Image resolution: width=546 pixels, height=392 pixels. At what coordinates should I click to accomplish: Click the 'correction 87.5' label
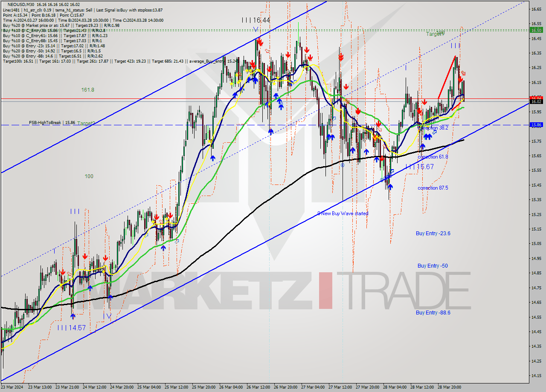point(433,188)
